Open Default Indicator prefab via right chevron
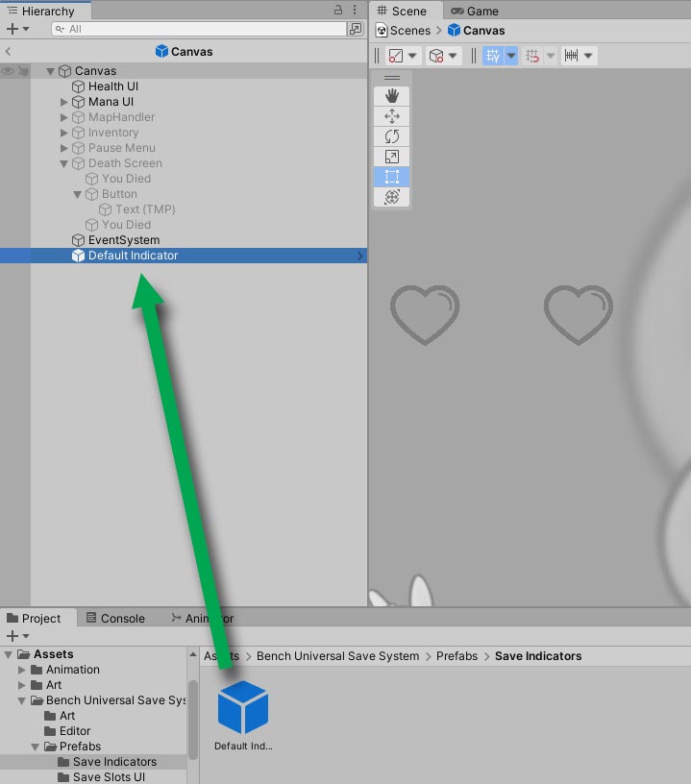This screenshot has height=784, width=691. click(x=359, y=256)
